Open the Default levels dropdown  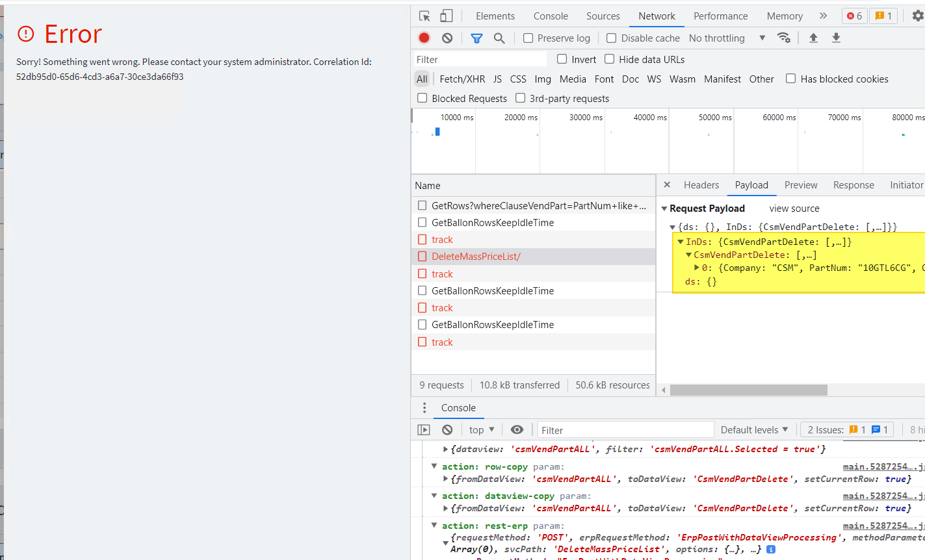click(x=754, y=430)
